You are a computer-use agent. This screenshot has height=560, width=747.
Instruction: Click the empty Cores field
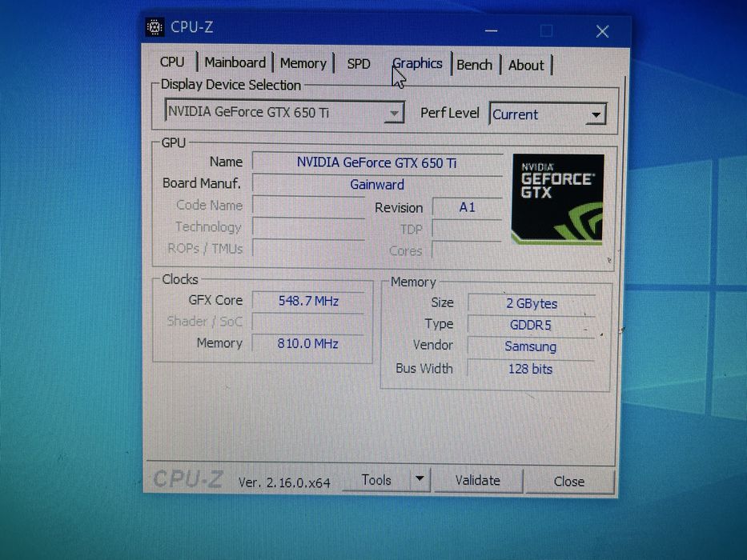pyautogui.click(x=467, y=250)
